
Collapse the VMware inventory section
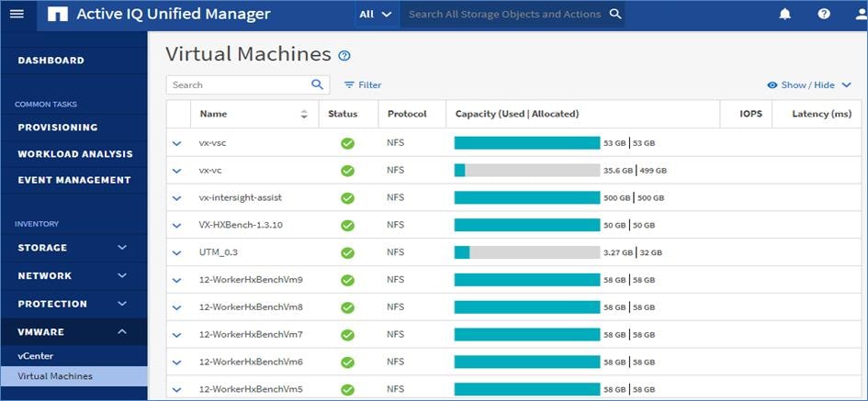coord(73,332)
